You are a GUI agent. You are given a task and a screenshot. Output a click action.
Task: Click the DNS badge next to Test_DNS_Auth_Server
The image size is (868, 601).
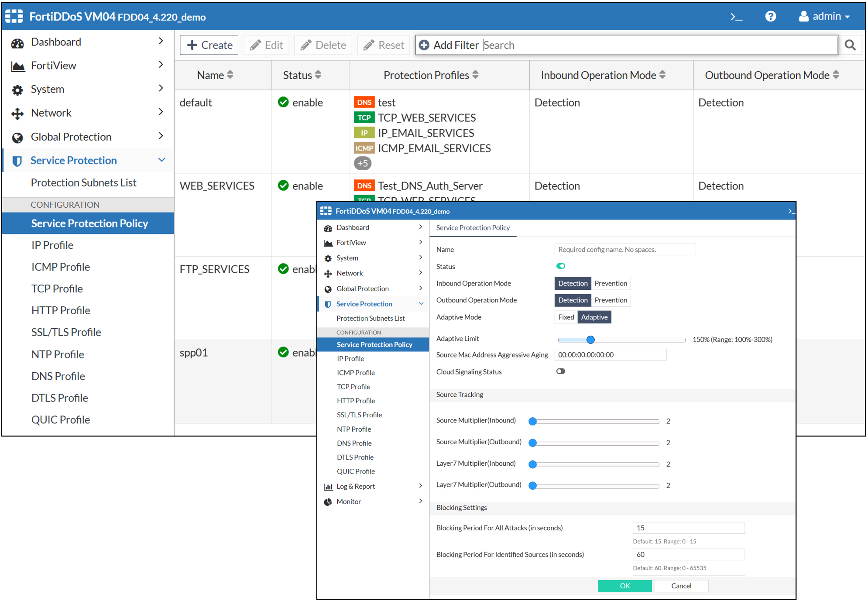pyautogui.click(x=364, y=185)
